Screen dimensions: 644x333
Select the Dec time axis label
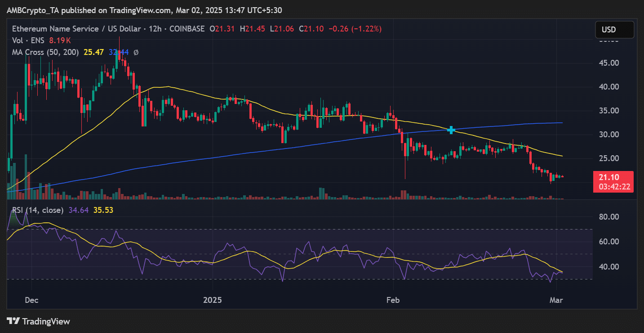click(x=31, y=299)
